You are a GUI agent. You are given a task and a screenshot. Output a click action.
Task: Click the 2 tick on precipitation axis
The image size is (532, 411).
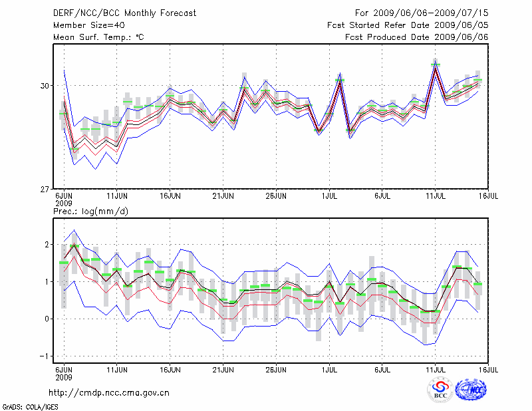47,245
